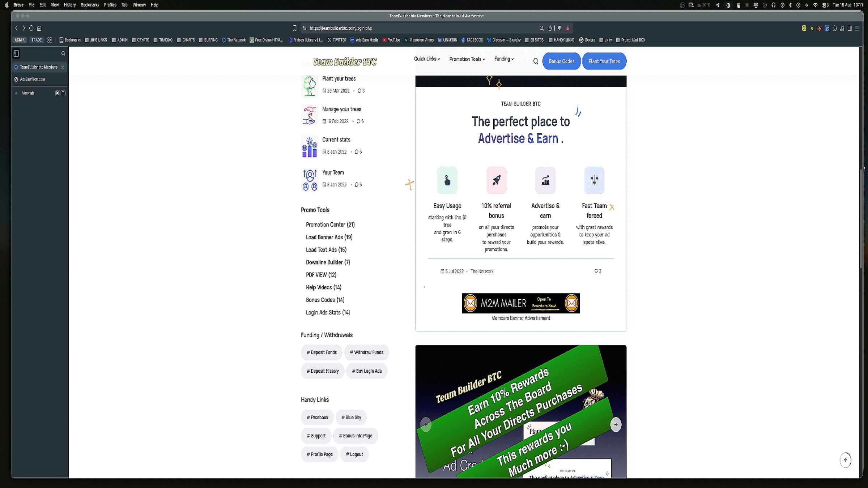Click the Current stats bar chart icon
This screenshot has width=868, height=488.
tap(310, 147)
